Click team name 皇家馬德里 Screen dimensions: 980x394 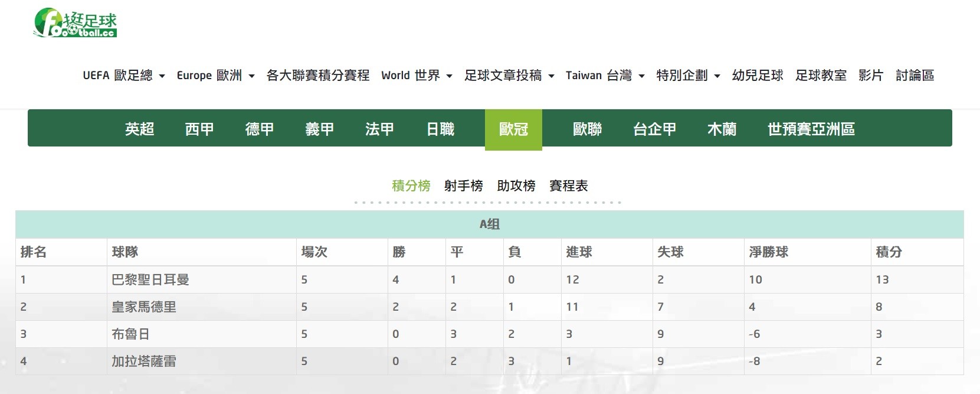tap(144, 307)
